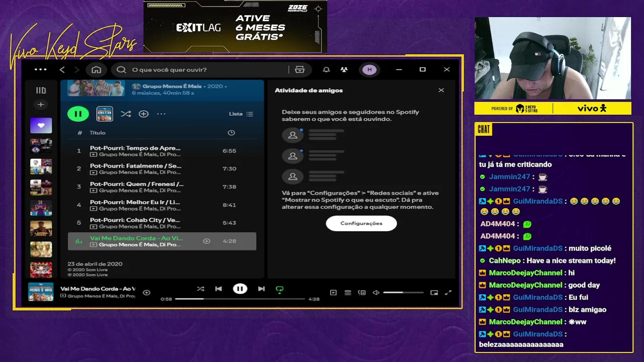Open the now-playing song title 'Vai Me Dando Corda'

pyautogui.click(x=98, y=289)
